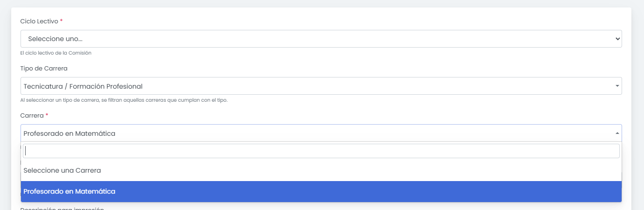Click the red asterisk beside Carrera
The height and width of the screenshot is (210, 644).
pyautogui.click(x=47, y=115)
